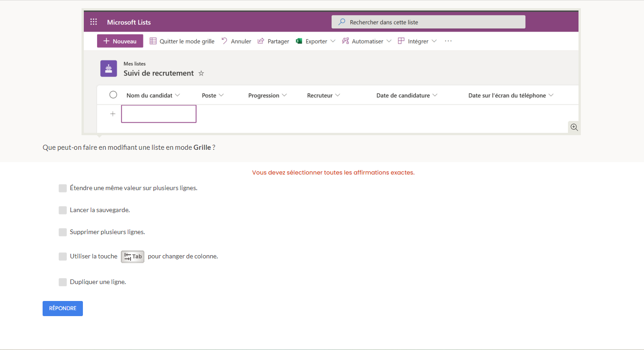This screenshot has height=350, width=644.
Task: Select the Tab key option checkbox
Action: click(63, 257)
